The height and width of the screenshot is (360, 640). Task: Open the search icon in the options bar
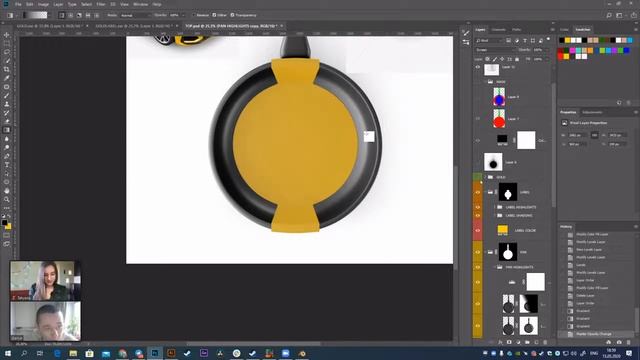pyautogui.click(x=609, y=15)
